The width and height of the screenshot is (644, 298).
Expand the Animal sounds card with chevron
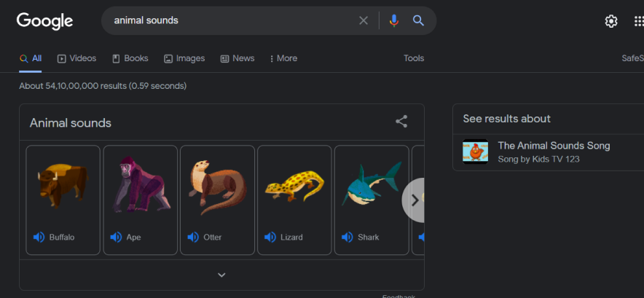point(222,275)
